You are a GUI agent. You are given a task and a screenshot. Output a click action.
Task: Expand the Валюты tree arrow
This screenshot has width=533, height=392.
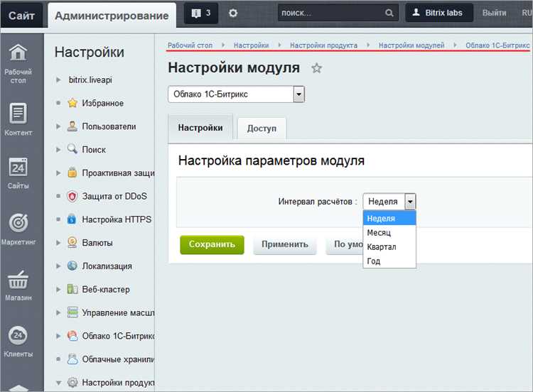coord(58,243)
